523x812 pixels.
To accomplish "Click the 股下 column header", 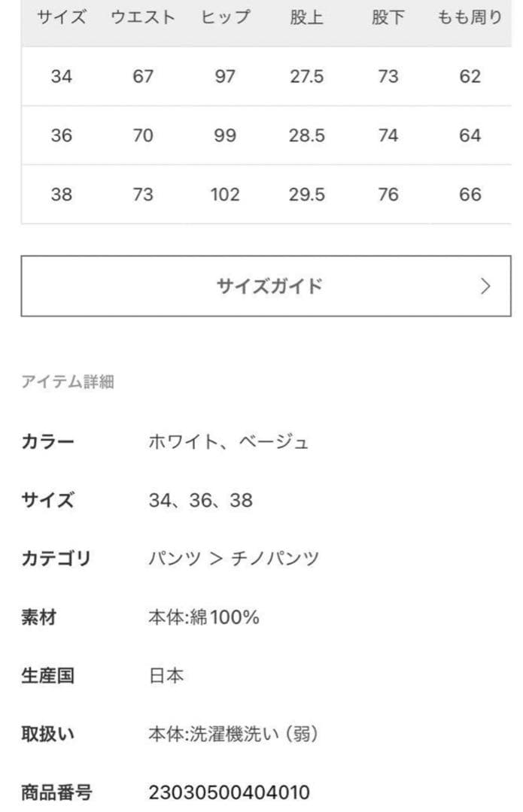I will [387, 17].
